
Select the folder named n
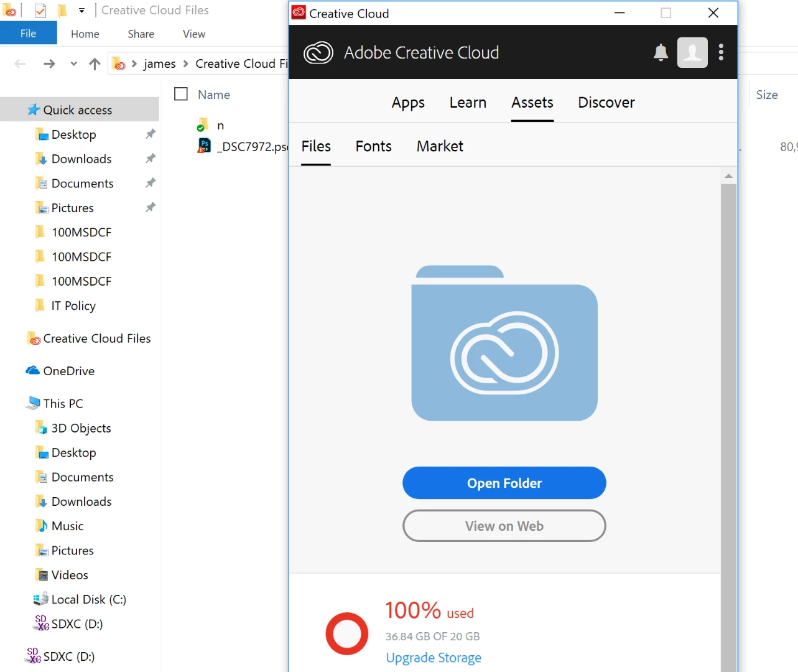click(220, 125)
